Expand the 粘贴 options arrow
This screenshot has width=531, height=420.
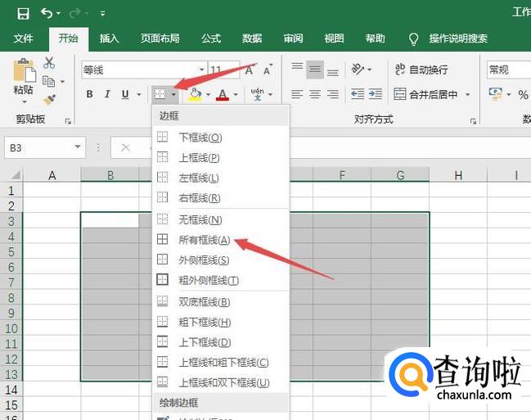[24, 102]
